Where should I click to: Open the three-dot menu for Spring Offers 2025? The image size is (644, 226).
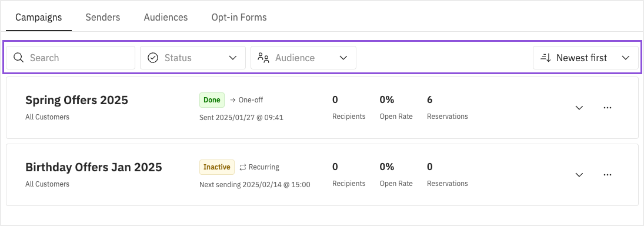pyautogui.click(x=608, y=108)
